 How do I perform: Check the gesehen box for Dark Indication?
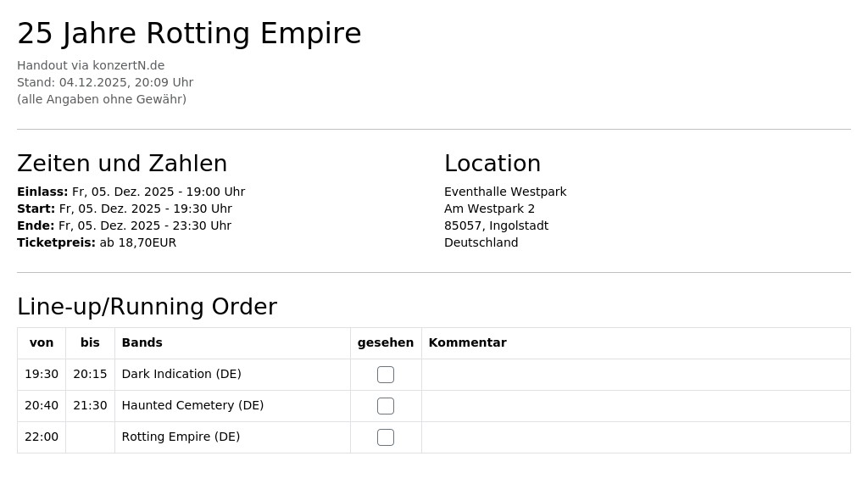pyautogui.click(x=386, y=375)
